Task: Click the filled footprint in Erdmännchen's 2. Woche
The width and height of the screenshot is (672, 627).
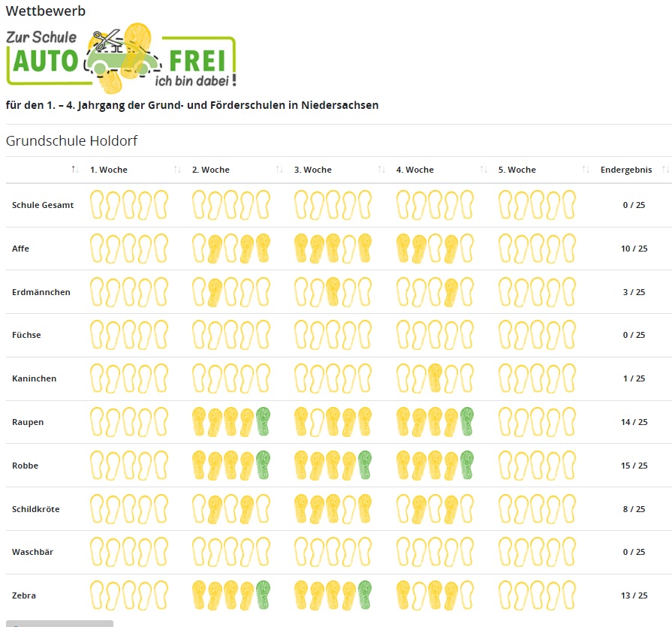Action: pyautogui.click(x=215, y=291)
